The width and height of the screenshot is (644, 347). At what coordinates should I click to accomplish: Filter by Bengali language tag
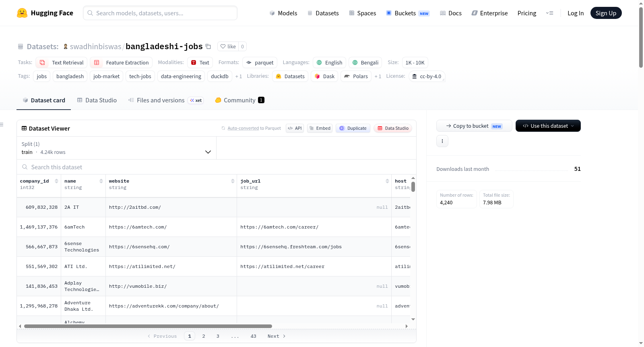pos(365,62)
